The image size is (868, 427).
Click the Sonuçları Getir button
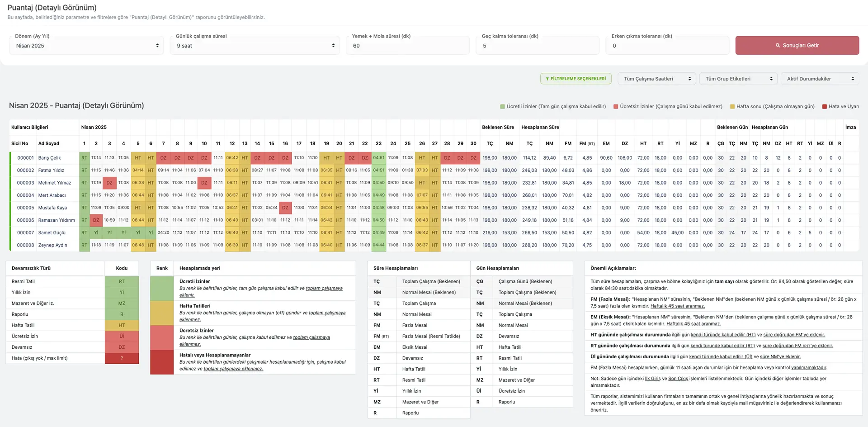tap(797, 46)
